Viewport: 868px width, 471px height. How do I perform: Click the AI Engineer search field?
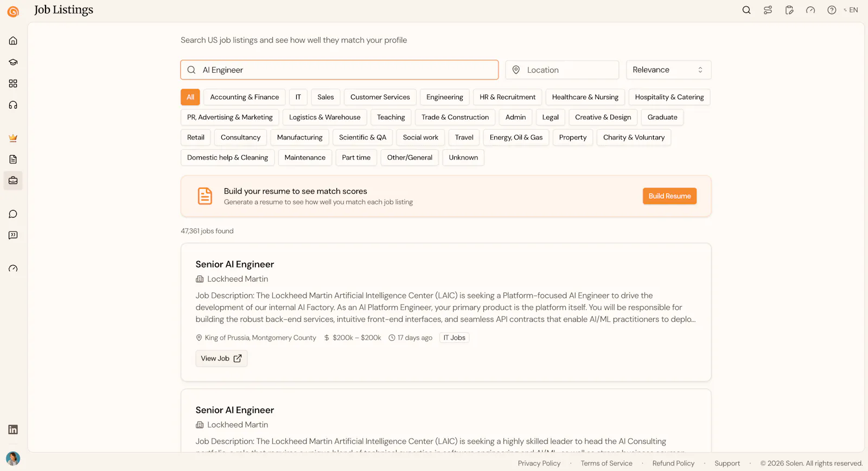tap(340, 69)
